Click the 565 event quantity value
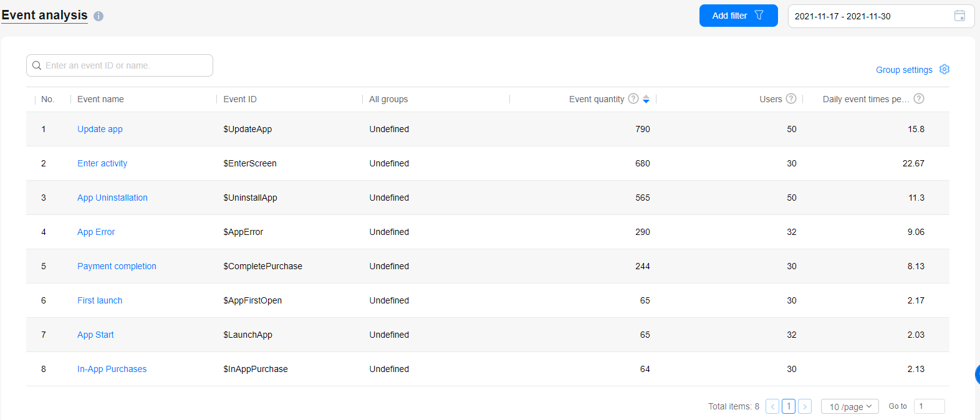This screenshot has height=420, width=980. click(643, 198)
